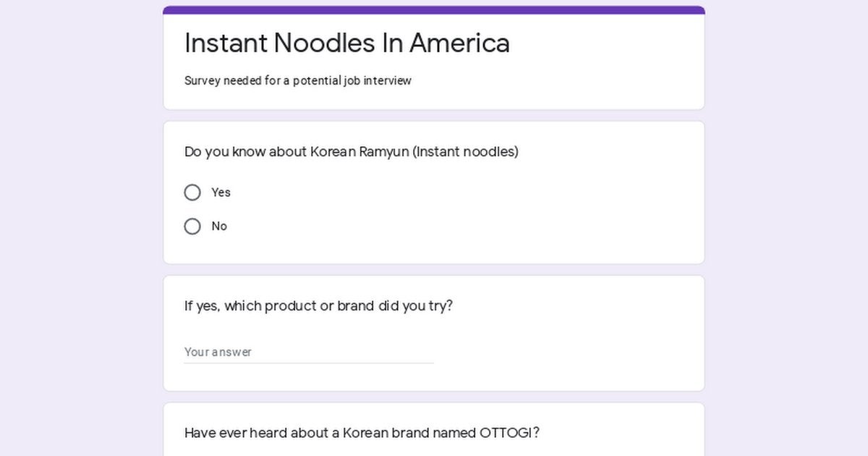Click the word "Ramyun" in the first question
Viewport: 868px width, 456px height.
[x=383, y=152]
